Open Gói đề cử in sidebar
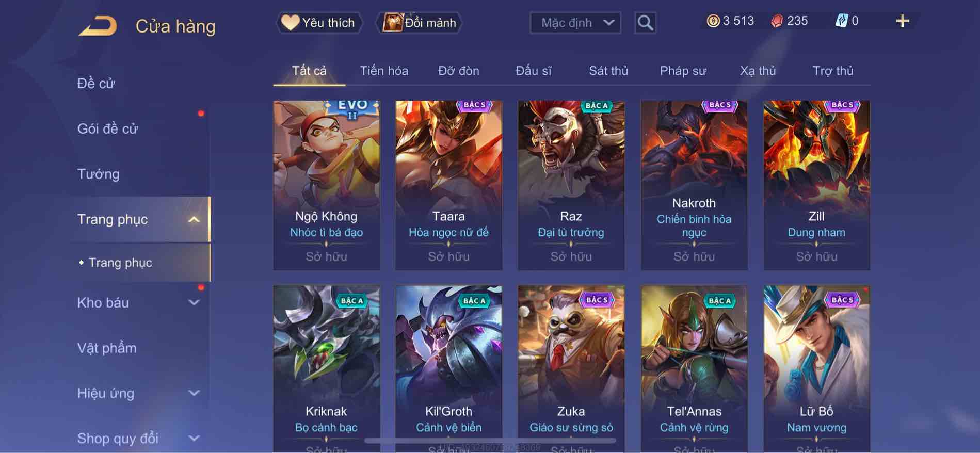 [x=108, y=128]
